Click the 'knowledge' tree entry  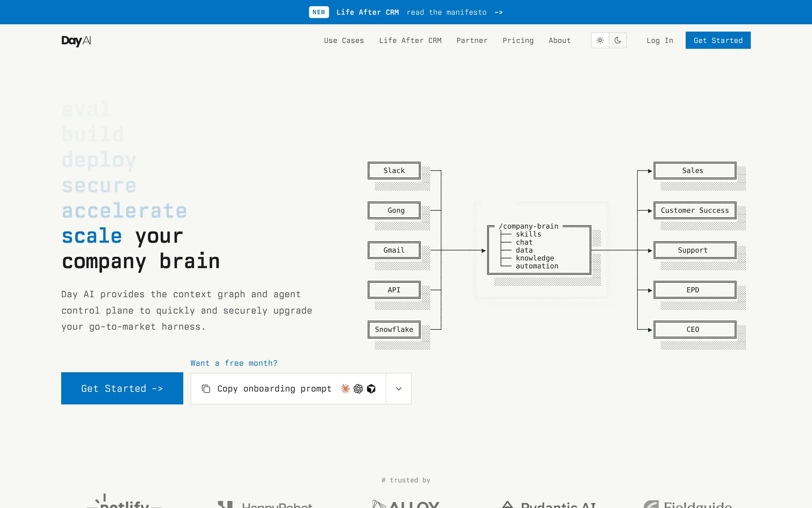click(x=535, y=258)
